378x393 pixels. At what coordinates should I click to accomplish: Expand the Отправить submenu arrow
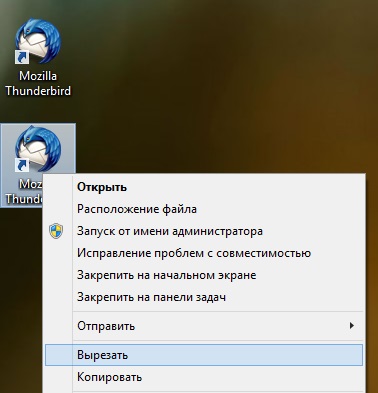pyautogui.click(x=352, y=326)
